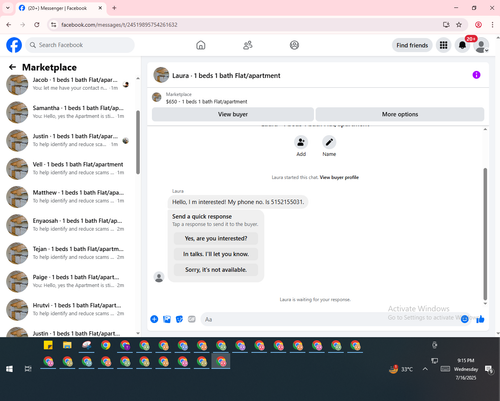Click the More options button
This screenshot has height=401, width=500.
[400, 114]
